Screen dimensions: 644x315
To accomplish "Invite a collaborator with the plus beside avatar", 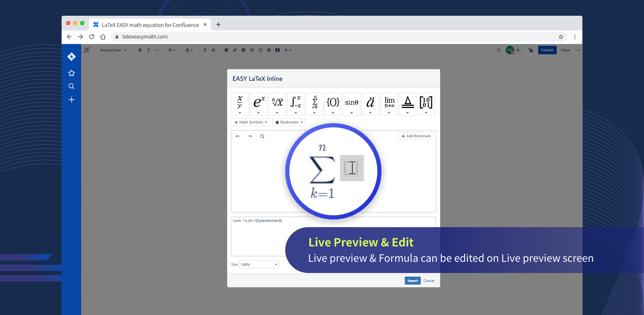I will pos(518,50).
